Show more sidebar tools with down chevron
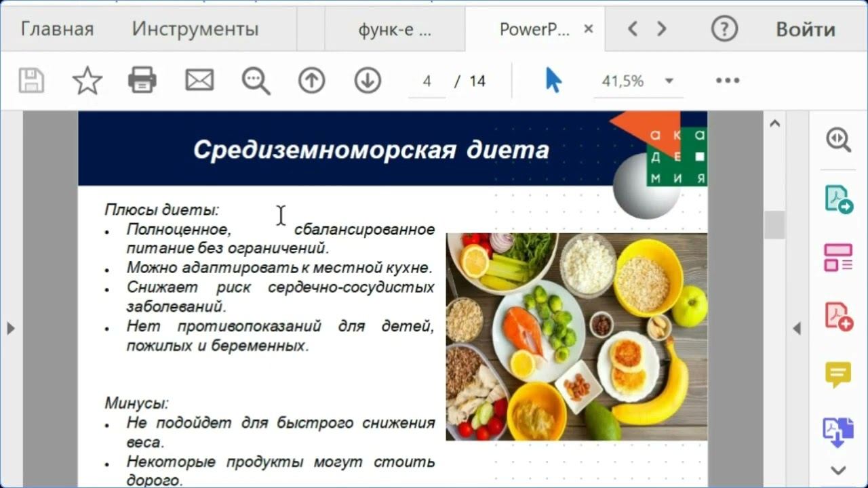This screenshot has width=868, height=488. pyautogui.click(x=839, y=470)
